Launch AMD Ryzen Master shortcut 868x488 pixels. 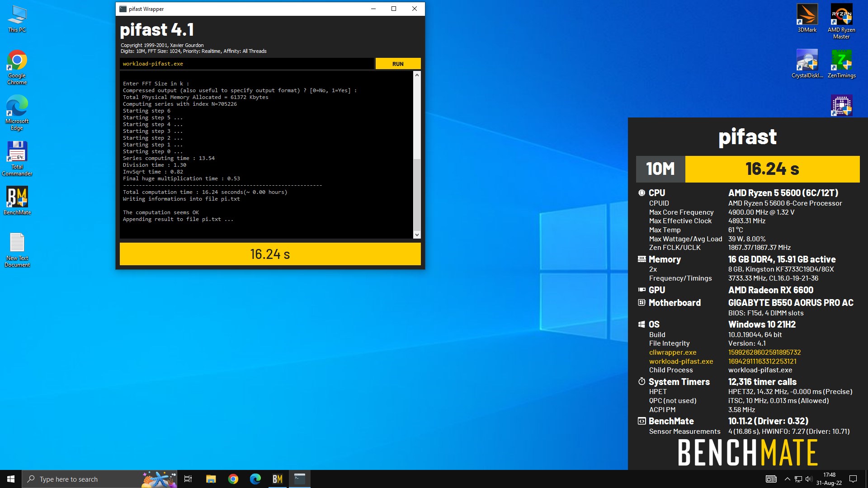(x=841, y=21)
